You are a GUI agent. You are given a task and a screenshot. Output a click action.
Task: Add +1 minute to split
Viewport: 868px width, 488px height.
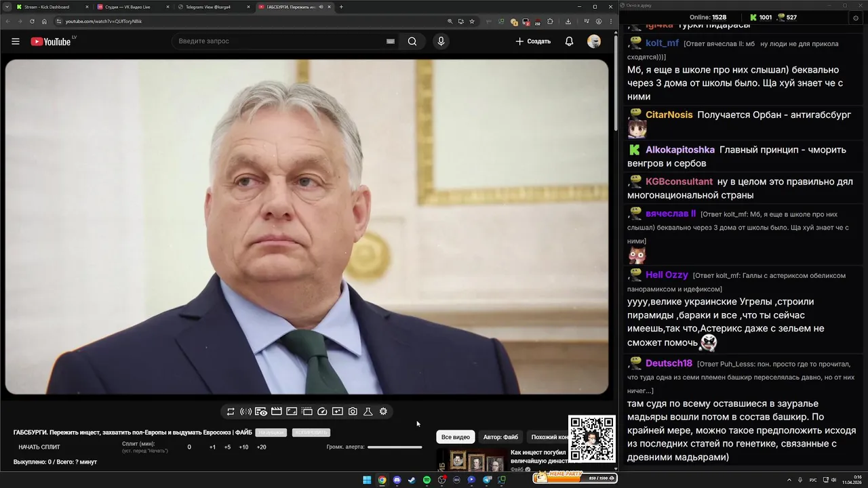[x=212, y=447]
